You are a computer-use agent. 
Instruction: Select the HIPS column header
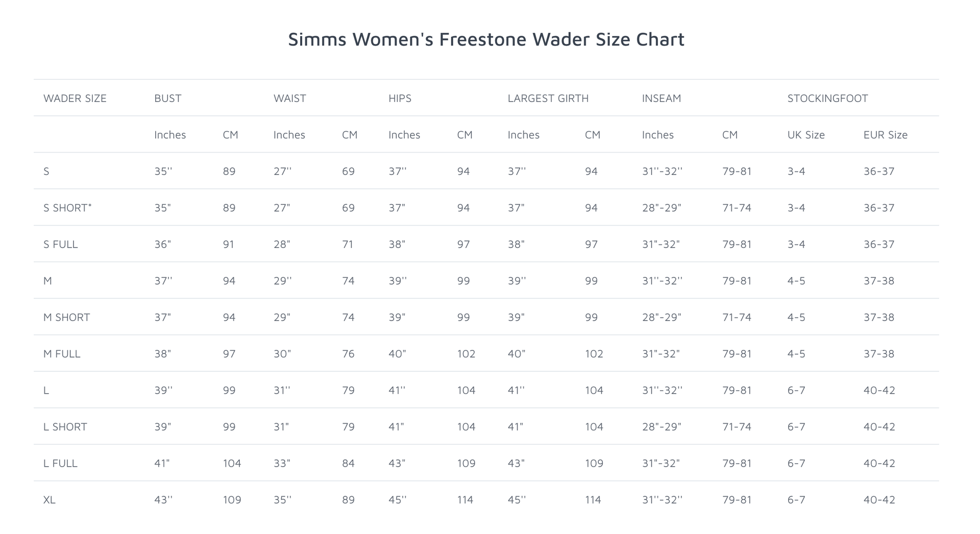pyautogui.click(x=400, y=98)
